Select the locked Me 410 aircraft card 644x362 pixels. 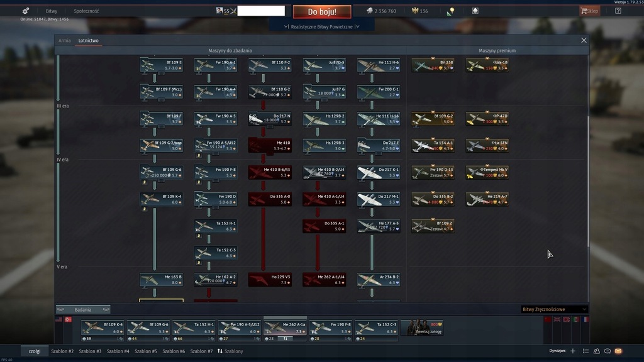pyautogui.click(x=270, y=145)
